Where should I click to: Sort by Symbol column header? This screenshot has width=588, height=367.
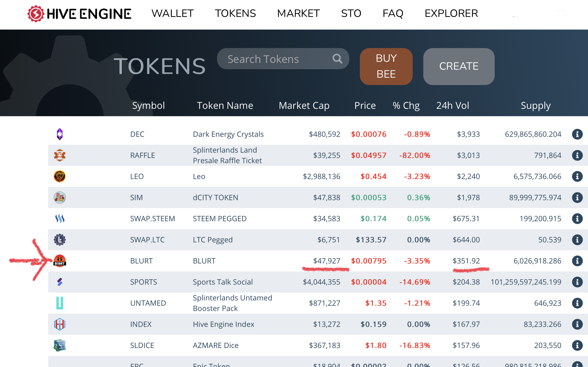pyautogui.click(x=148, y=106)
